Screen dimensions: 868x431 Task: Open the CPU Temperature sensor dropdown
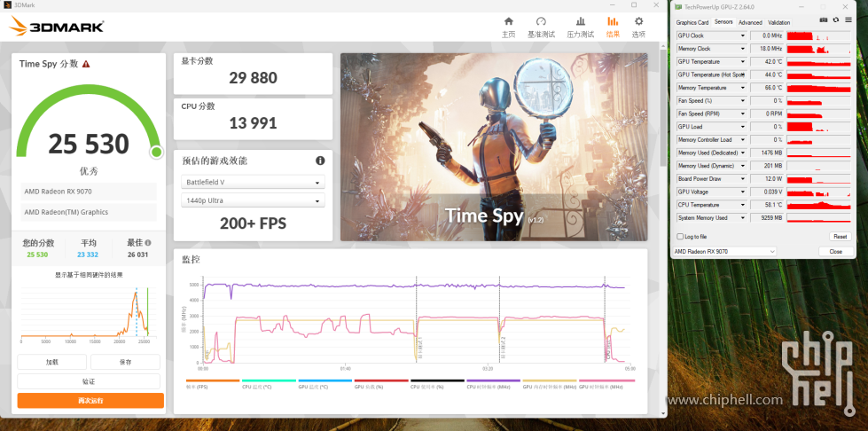pos(743,205)
